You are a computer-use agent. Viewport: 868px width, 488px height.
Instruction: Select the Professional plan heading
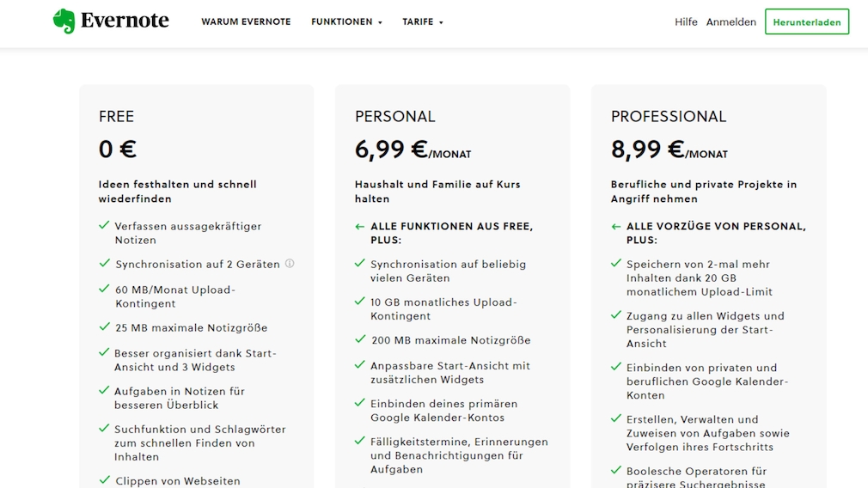point(668,116)
